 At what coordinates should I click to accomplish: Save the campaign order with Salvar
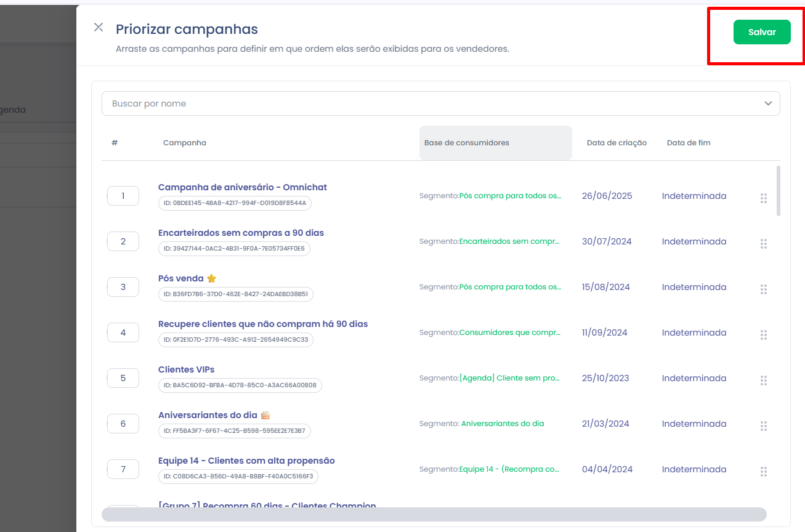point(762,32)
